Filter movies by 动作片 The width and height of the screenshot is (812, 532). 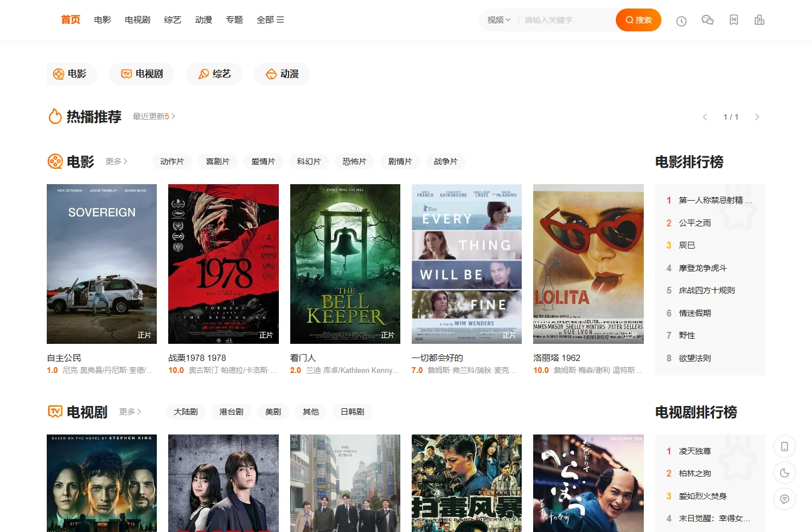pyautogui.click(x=172, y=161)
